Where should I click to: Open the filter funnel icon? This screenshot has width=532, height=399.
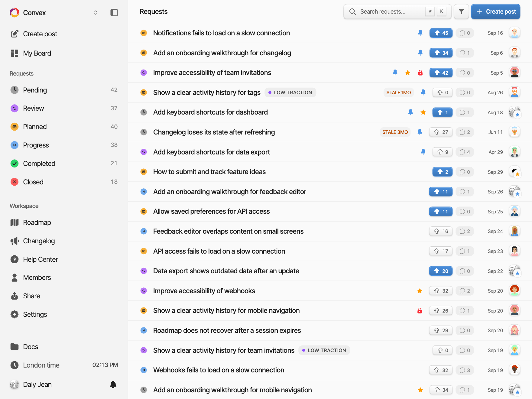tap(461, 11)
